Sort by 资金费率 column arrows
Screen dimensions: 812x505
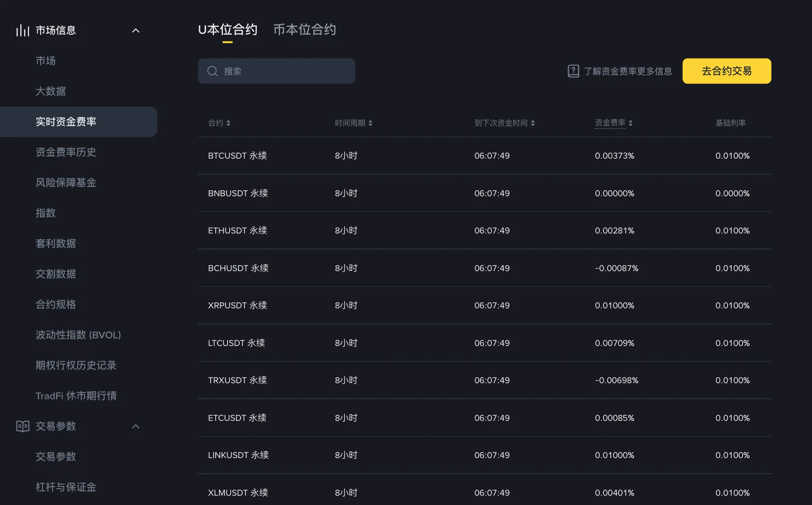click(x=631, y=123)
